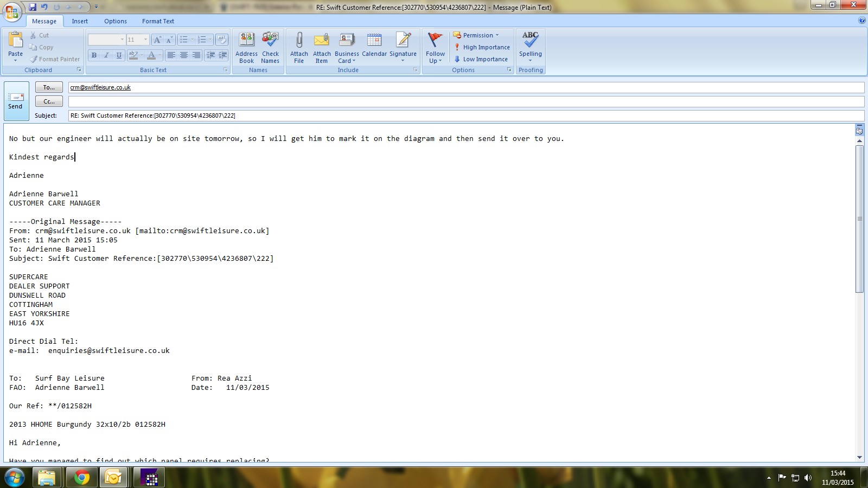Screen dimensions: 868x488
Task: Open the Options group dialog launcher
Action: [509, 70]
